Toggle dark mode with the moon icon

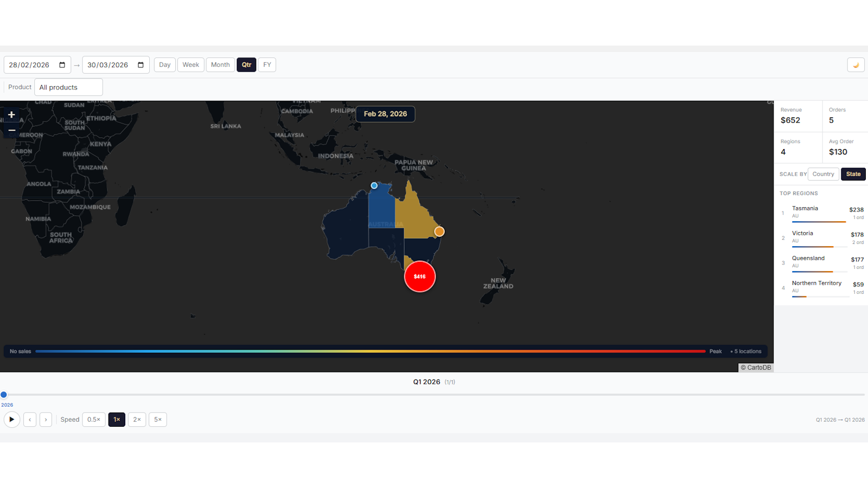[x=856, y=65]
